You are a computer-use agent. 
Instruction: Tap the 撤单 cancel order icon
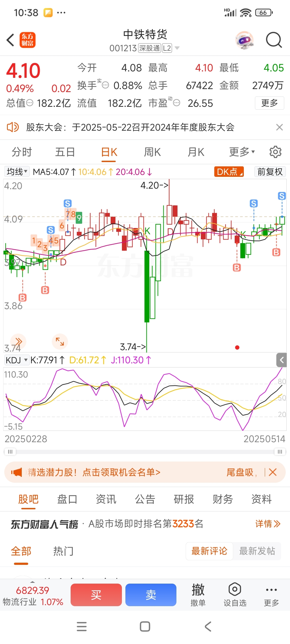click(x=198, y=595)
